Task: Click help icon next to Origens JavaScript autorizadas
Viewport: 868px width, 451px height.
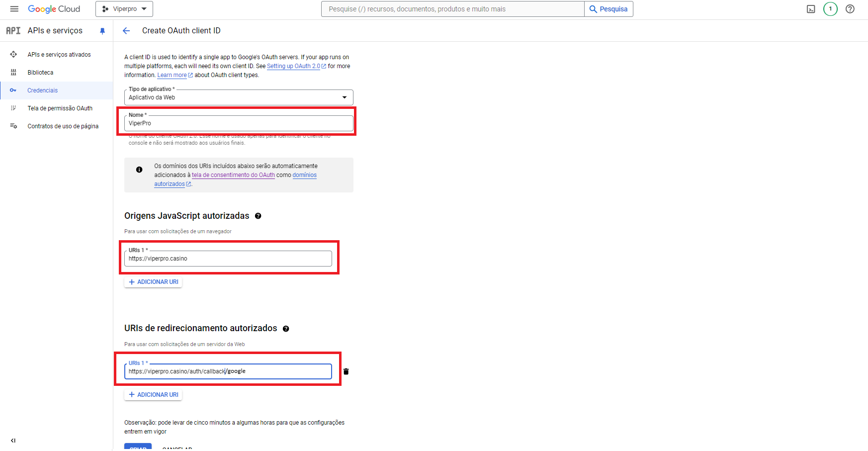Action: (258, 216)
